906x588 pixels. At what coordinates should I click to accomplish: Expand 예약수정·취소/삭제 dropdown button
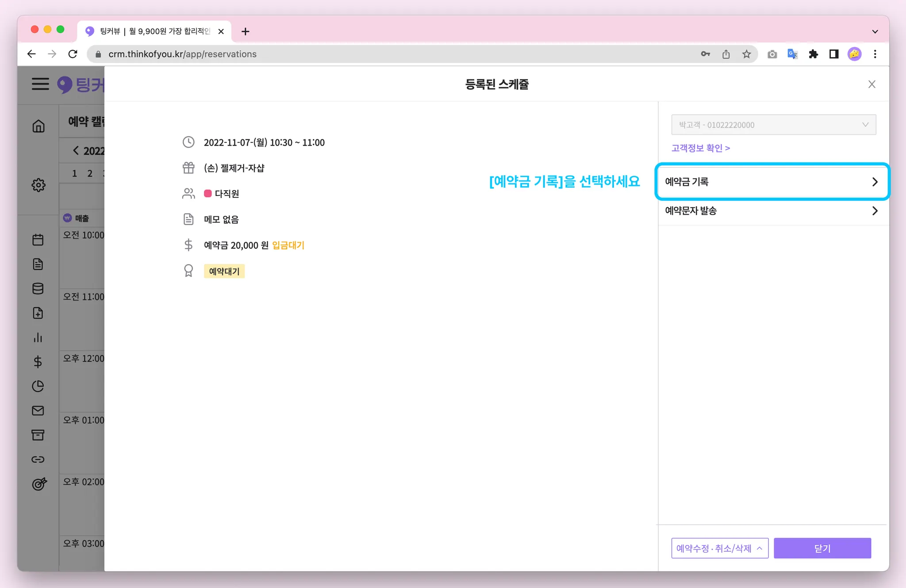click(x=719, y=548)
